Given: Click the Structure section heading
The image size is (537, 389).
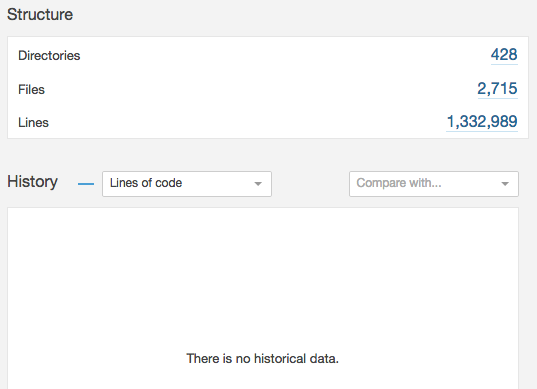Looking at the screenshot, I should tap(40, 15).
